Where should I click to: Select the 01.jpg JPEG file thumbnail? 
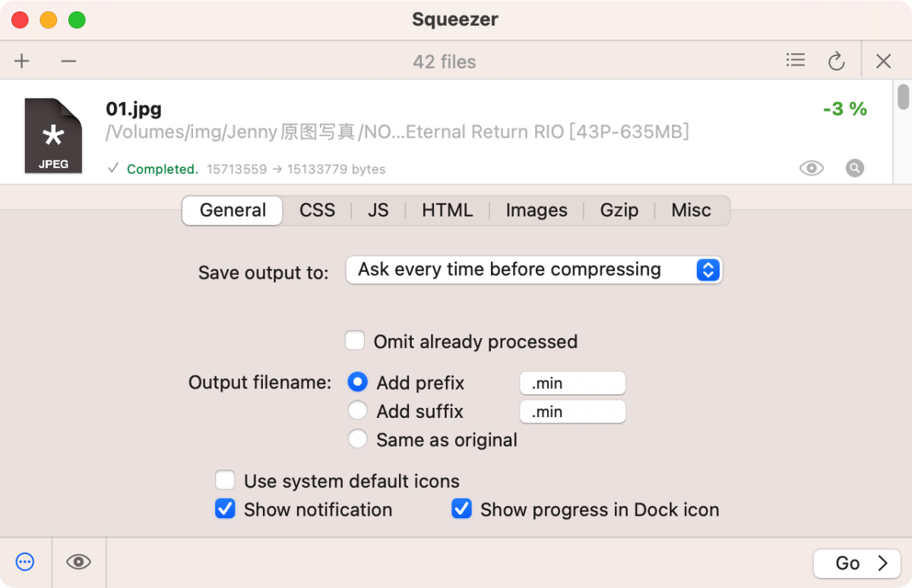[x=53, y=136]
